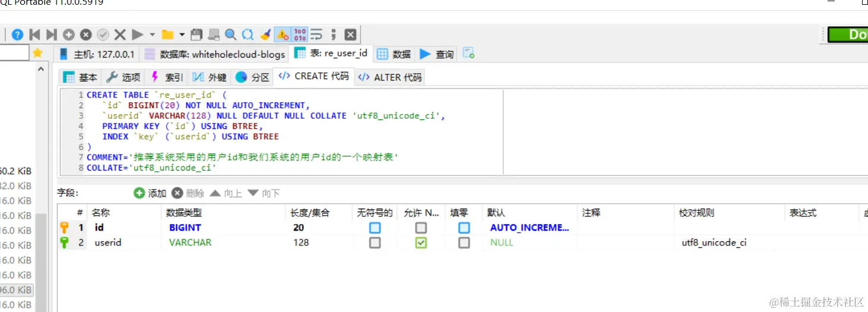Image resolution: width=868 pixels, height=312 pixels.
Task: Open BIGINT datatype cell
Action: [x=223, y=228]
